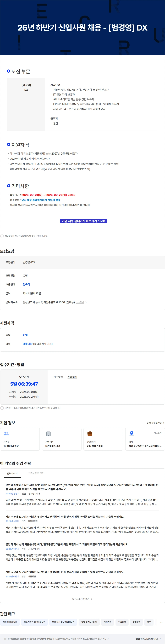Image resolution: width=165 pixels, height=644 pixels.
Task: Open the 홈페이지 application method link
Action: (x=72, y=377)
